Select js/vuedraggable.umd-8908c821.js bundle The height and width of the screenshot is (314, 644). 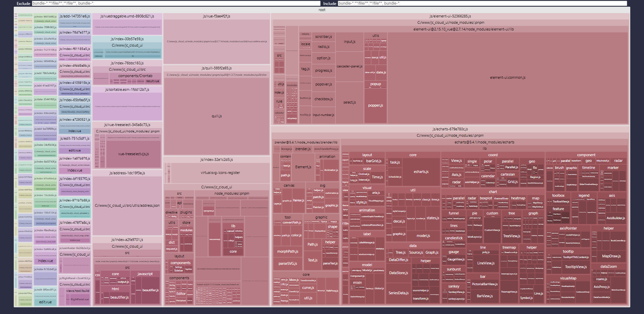point(127,16)
